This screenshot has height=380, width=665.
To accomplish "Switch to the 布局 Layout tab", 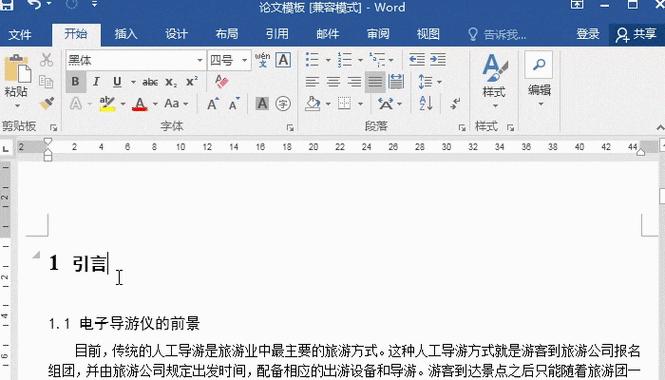I will [227, 34].
